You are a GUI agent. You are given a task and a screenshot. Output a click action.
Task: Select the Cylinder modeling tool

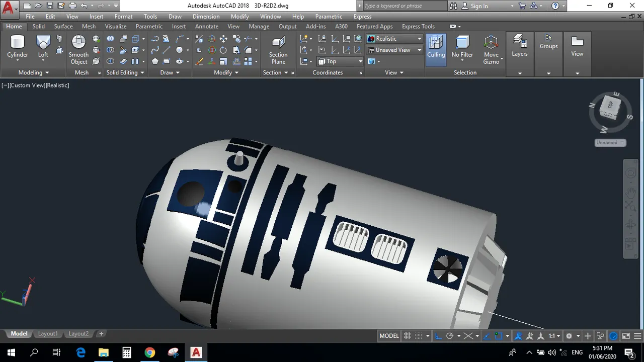(x=18, y=47)
